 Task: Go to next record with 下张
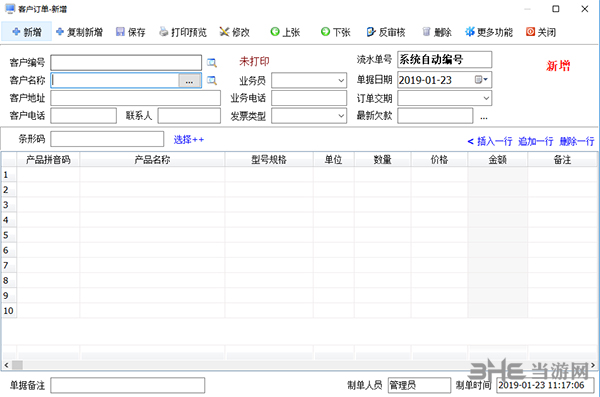(x=336, y=32)
